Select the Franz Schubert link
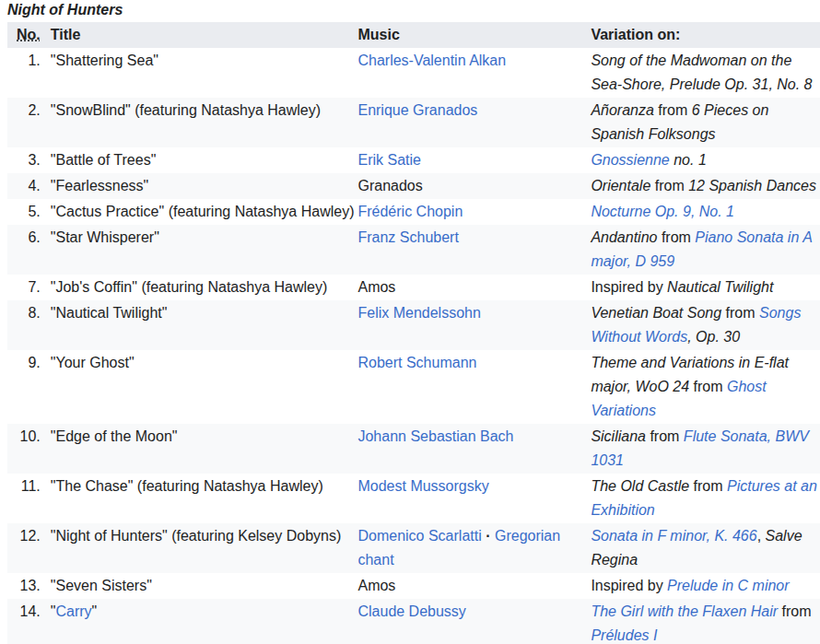This screenshot has height=644, width=820. coord(408,238)
